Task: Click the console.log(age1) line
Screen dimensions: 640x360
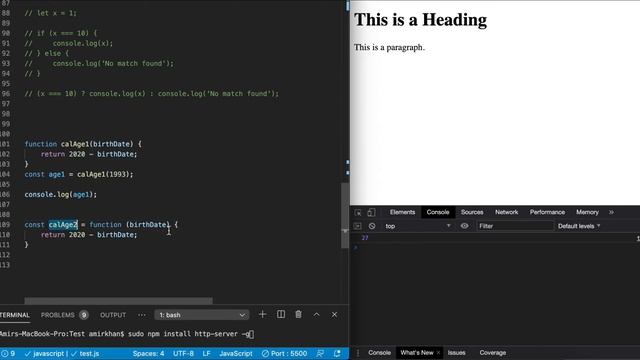Action: click(x=61, y=194)
